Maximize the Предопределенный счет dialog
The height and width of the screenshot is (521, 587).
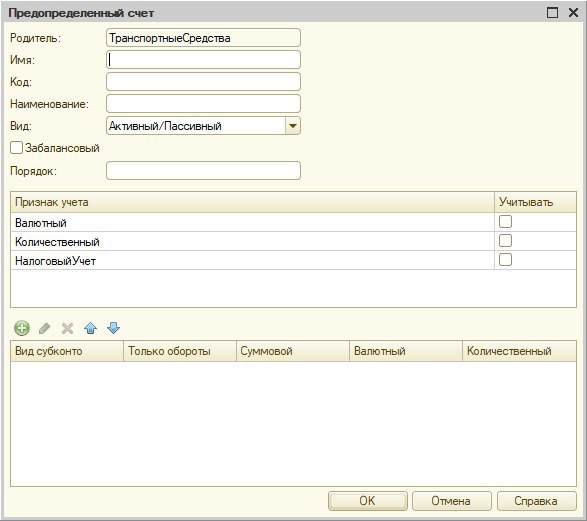[x=553, y=13]
